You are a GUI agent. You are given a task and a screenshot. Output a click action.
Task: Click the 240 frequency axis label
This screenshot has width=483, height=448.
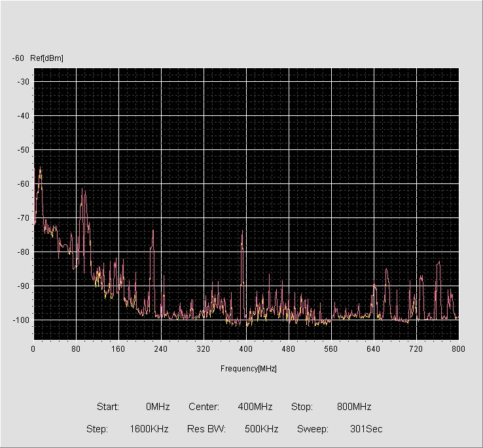[161, 349]
